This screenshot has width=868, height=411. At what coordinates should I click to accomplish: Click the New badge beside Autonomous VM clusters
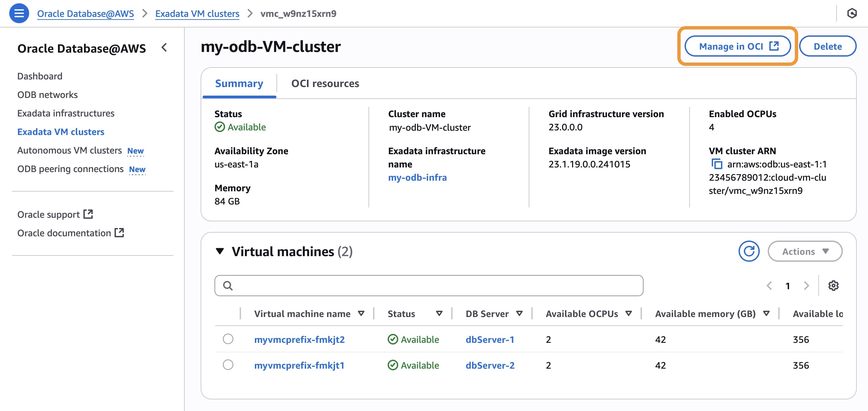(x=135, y=151)
